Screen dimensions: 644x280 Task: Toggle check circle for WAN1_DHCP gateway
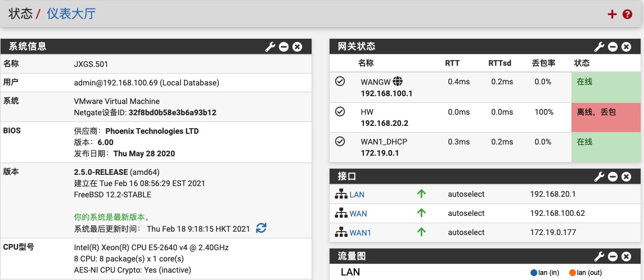[x=340, y=142]
